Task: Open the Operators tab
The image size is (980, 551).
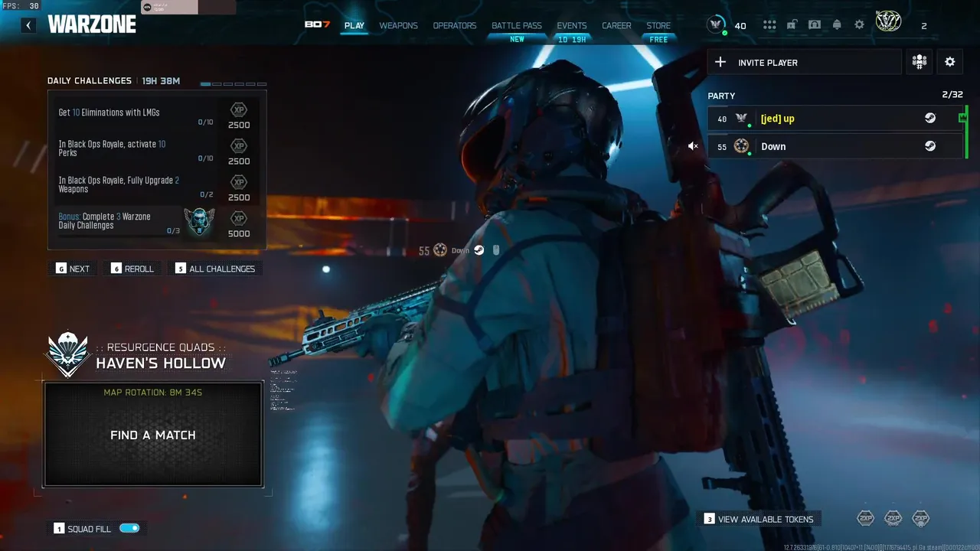Action: (455, 25)
